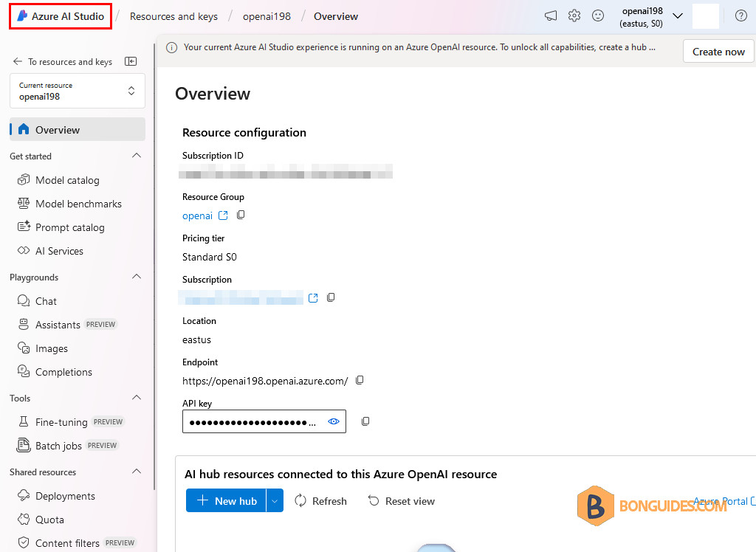Open the Current resource selector

click(x=77, y=91)
